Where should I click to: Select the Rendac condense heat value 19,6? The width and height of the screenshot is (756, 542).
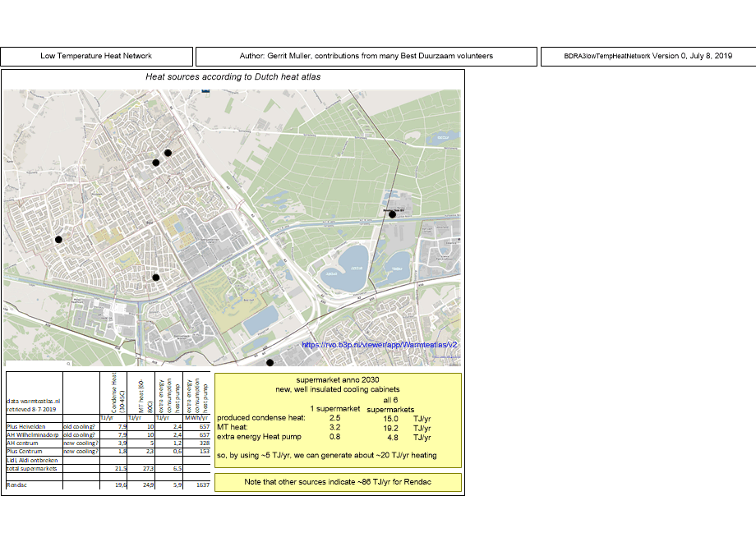pos(121,485)
